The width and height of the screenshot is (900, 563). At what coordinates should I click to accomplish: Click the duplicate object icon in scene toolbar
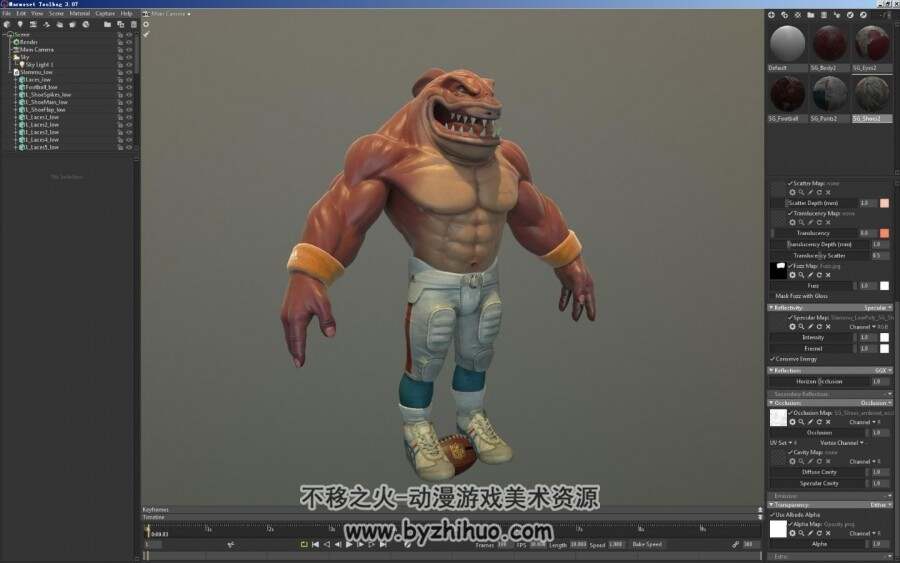(121, 25)
